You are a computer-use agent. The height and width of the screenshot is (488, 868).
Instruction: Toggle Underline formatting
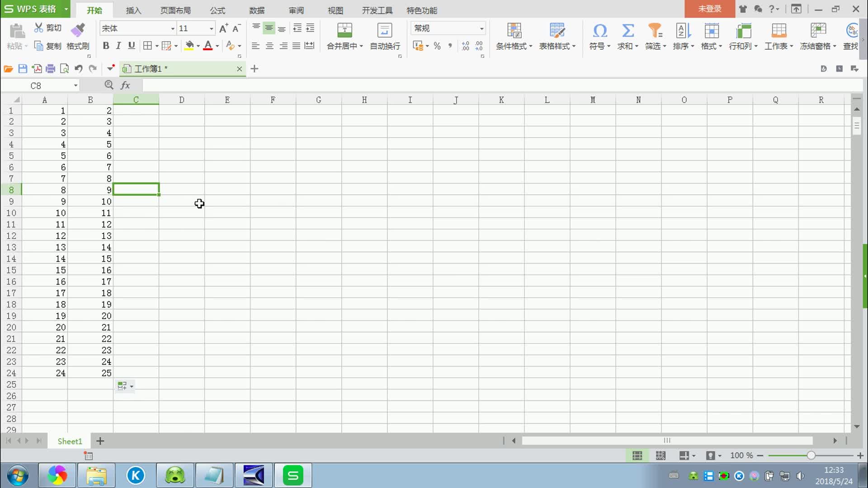[132, 46]
